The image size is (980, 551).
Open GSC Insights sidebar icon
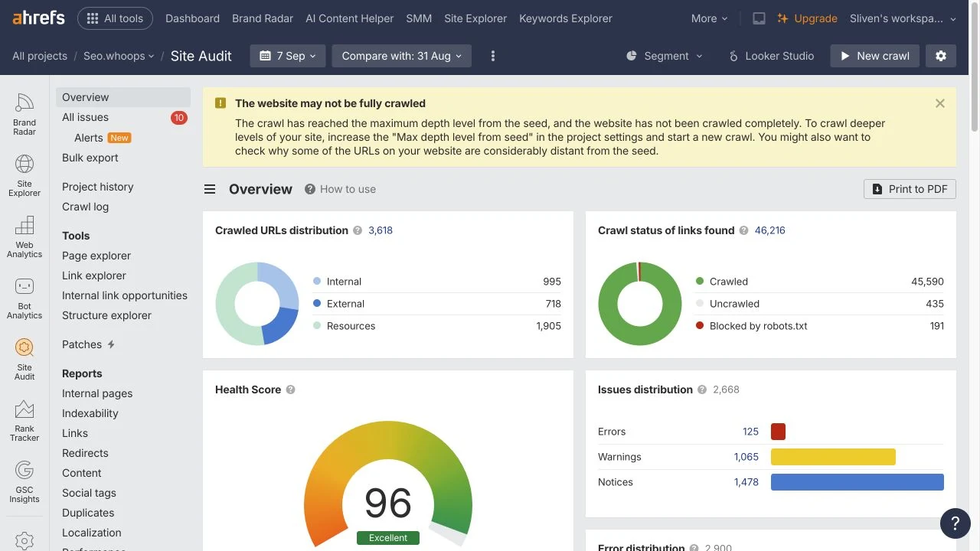24,482
